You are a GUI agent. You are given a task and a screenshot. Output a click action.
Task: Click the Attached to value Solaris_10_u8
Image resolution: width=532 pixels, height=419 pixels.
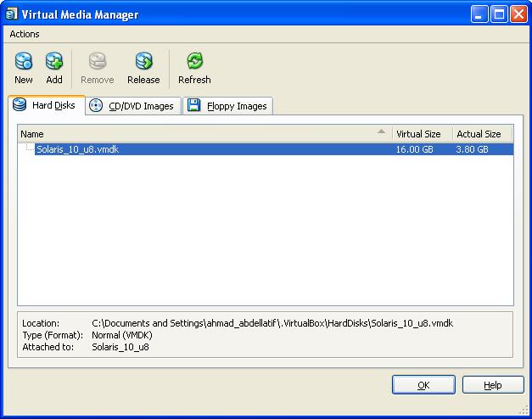pyautogui.click(x=120, y=347)
